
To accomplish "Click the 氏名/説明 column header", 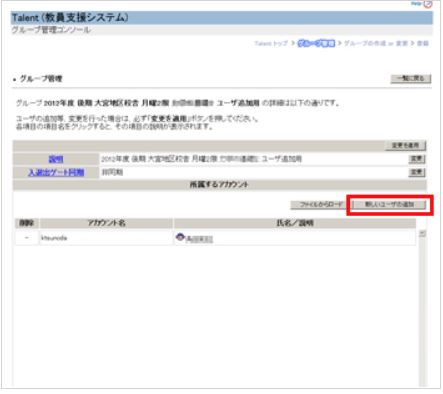I will pos(295,223).
